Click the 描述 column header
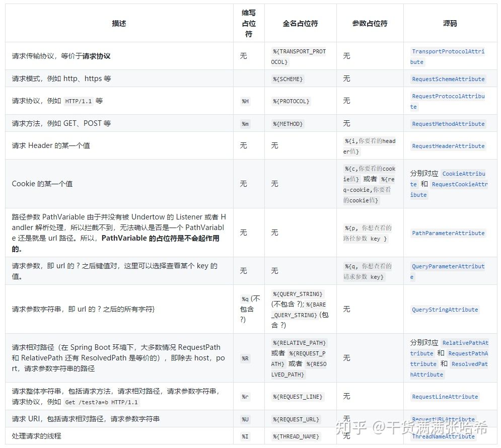501x448 pixels. point(119,23)
